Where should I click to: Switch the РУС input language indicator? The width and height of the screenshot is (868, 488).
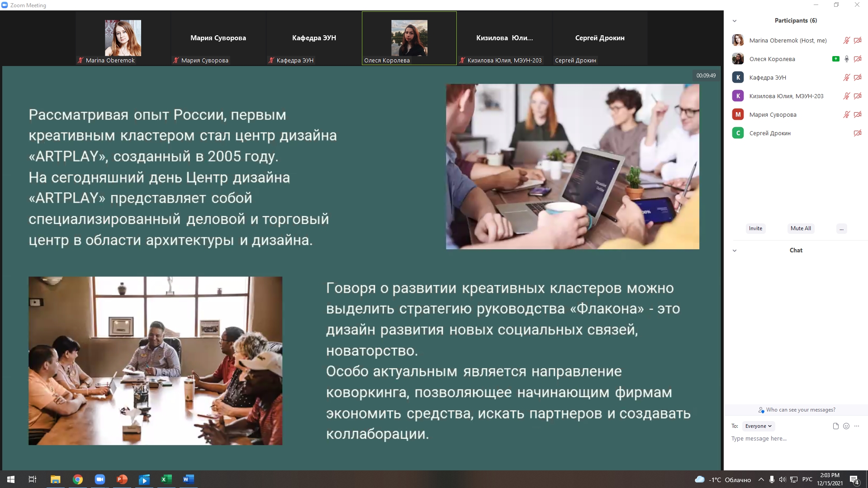tap(807, 480)
